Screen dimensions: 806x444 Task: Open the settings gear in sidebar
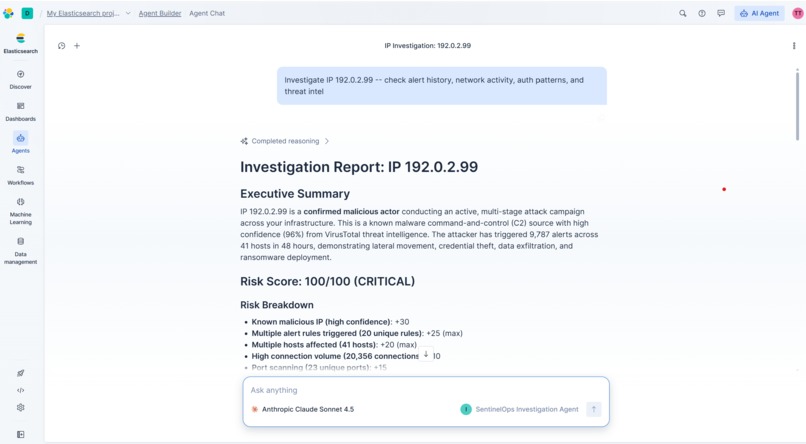point(21,407)
